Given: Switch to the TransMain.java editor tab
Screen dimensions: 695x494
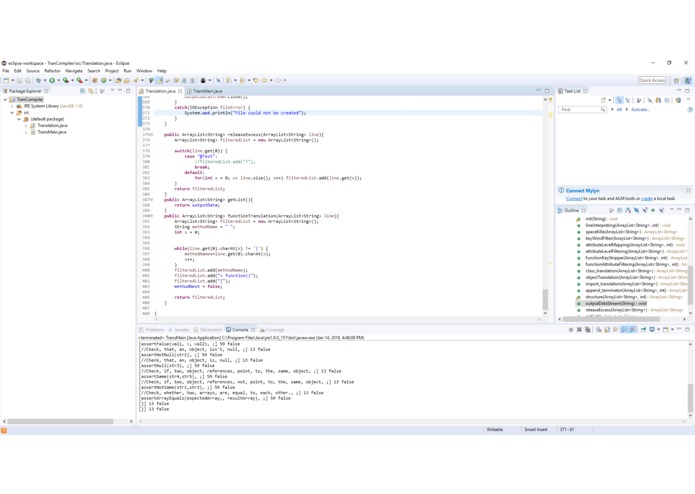Looking at the screenshot, I should tap(207, 91).
